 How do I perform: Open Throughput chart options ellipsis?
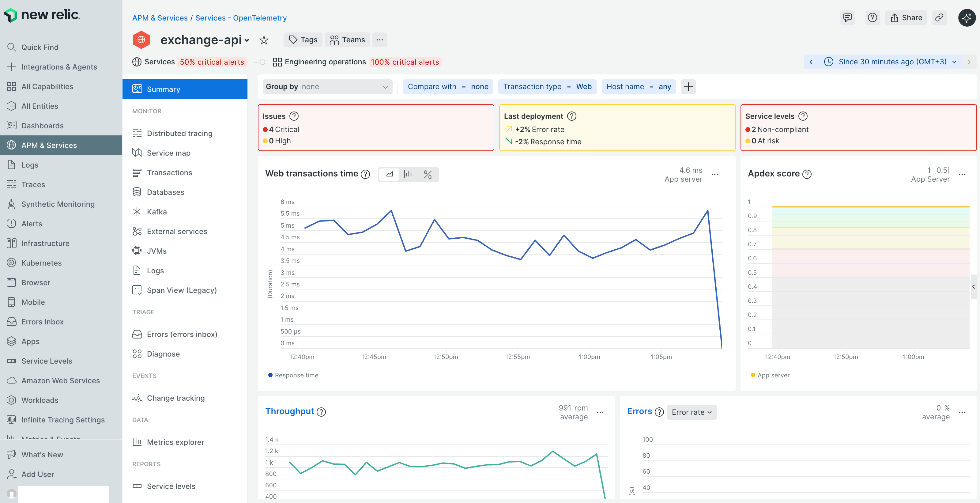(x=600, y=412)
